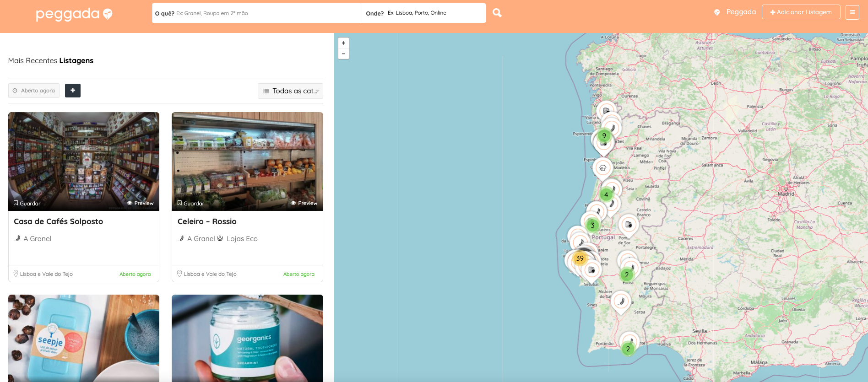
Task: Preview the Casa de Cafés Solposto listing
Action: 140,203
